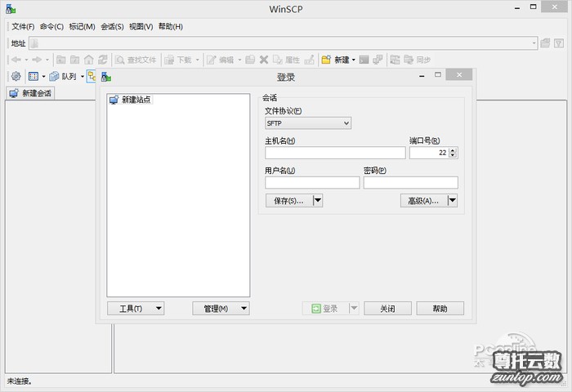572x392 pixels.
Task: Click the Save (保存(S)...) button
Action: tap(289, 200)
